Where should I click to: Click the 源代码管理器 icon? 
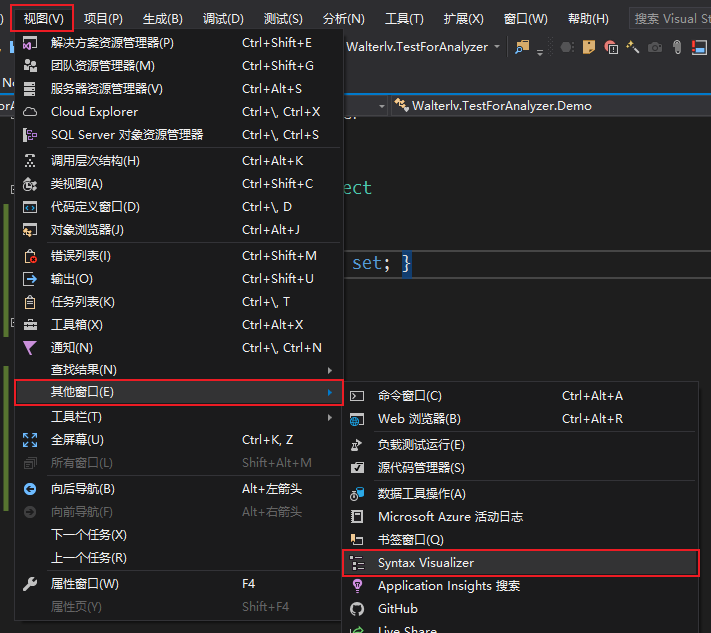pyautogui.click(x=357, y=467)
